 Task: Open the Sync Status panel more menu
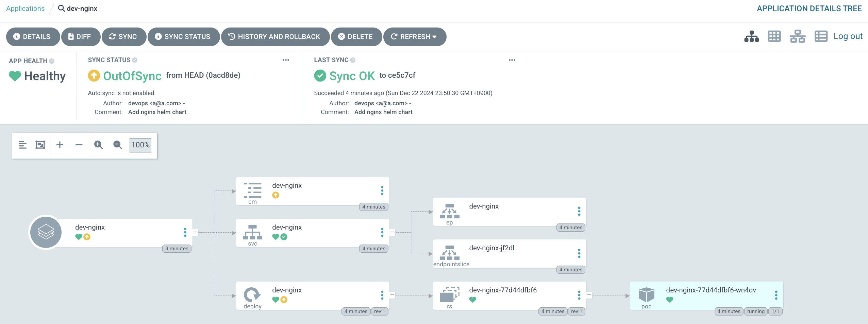pos(286,60)
